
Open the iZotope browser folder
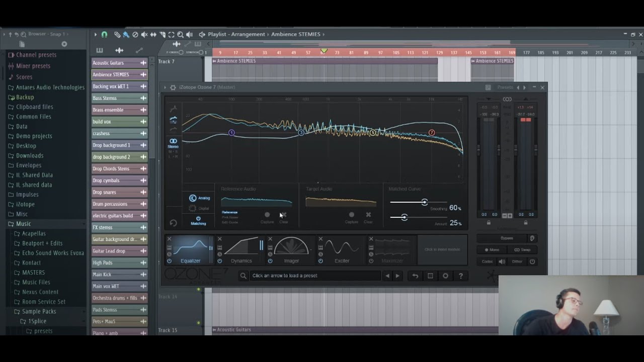(25, 204)
